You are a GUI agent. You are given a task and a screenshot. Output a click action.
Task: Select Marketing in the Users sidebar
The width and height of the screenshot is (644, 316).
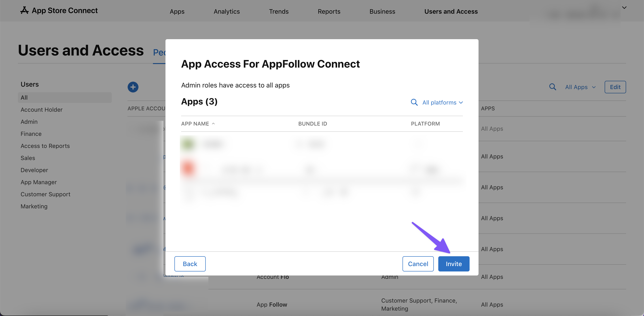click(34, 206)
